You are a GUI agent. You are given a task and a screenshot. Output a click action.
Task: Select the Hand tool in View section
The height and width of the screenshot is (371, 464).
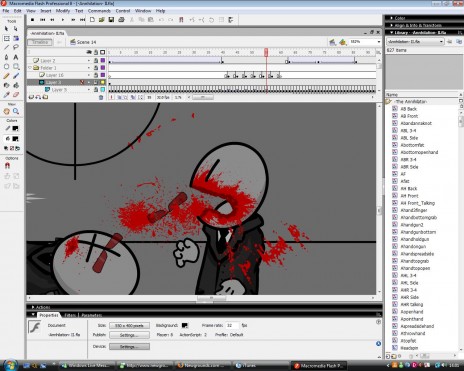click(6, 111)
